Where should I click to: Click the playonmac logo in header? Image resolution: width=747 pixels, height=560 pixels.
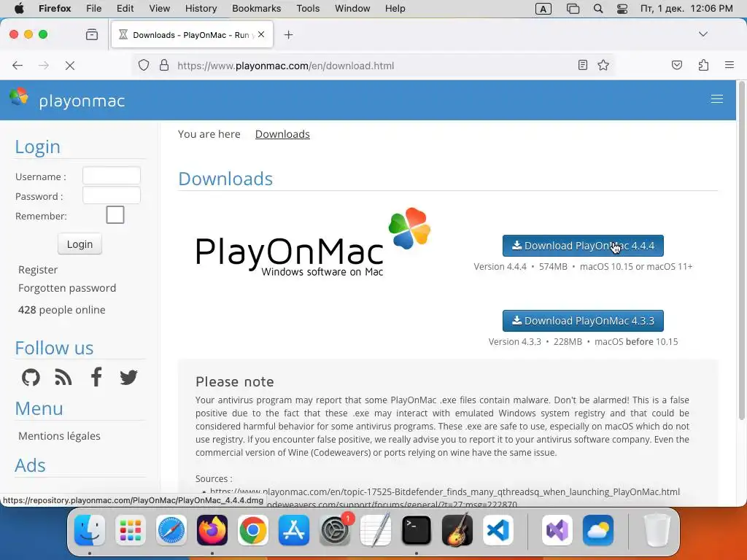[67, 98]
